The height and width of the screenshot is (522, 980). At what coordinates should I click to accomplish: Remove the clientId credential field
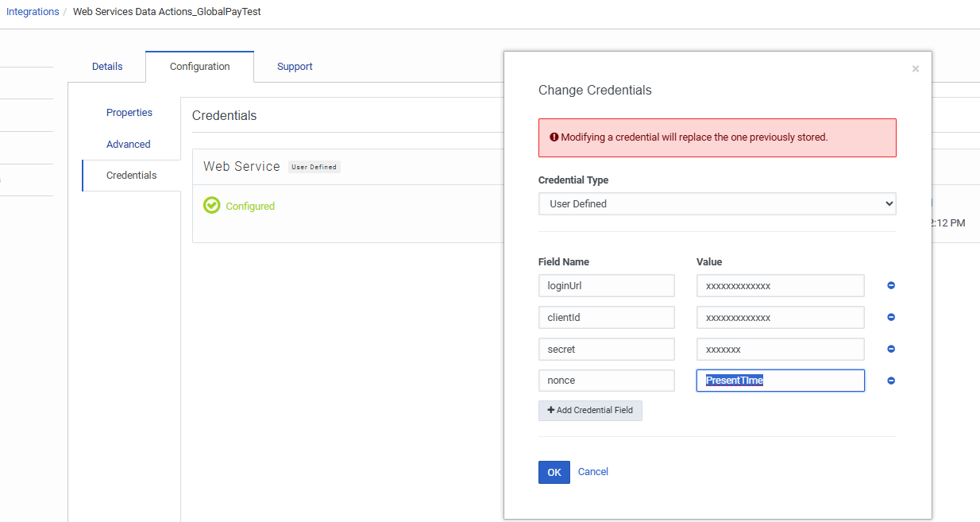tap(891, 317)
